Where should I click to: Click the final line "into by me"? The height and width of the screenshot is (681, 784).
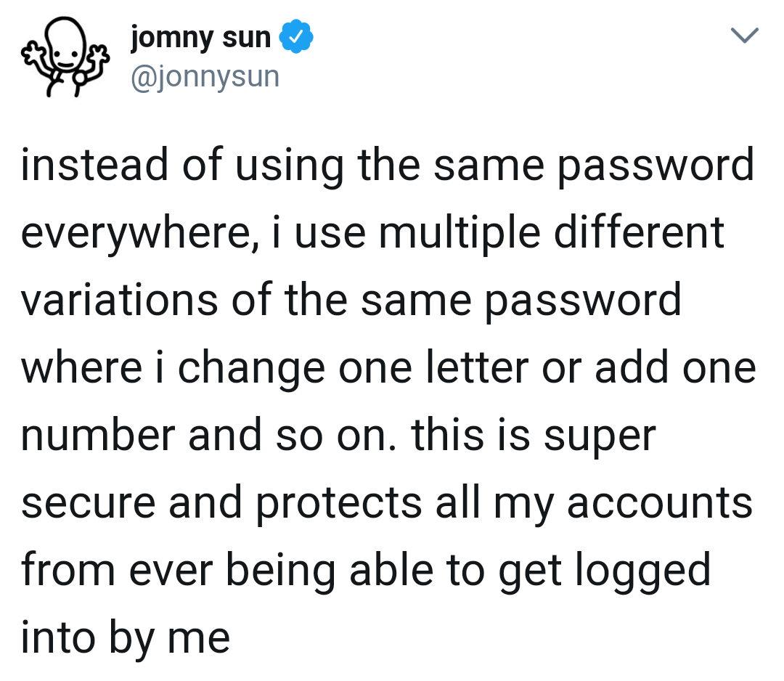(x=125, y=637)
